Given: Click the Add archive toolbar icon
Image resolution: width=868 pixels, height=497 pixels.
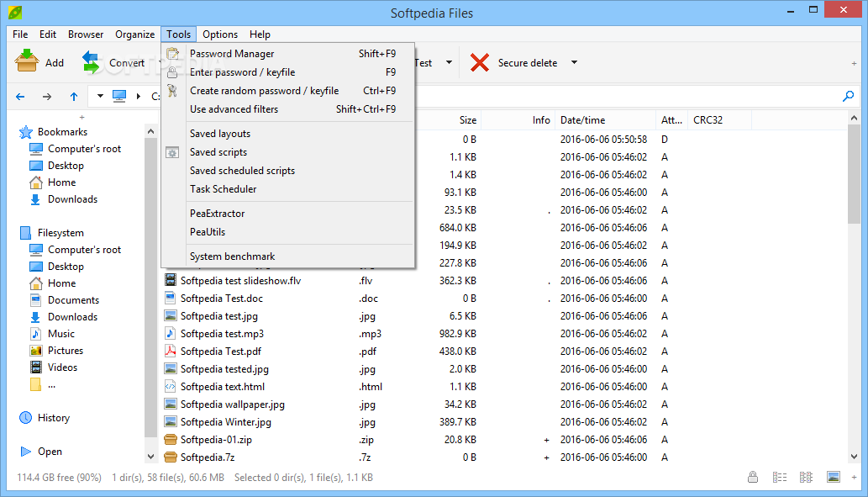Looking at the screenshot, I should click(x=26, y=61).
